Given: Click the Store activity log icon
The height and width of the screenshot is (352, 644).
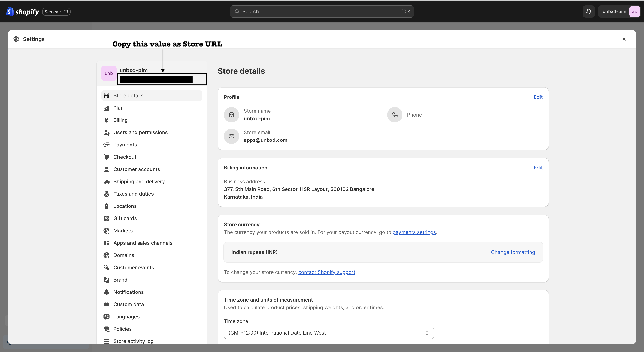Looking at the screenshot, I should pyautogui.click(x=107, y=341).
